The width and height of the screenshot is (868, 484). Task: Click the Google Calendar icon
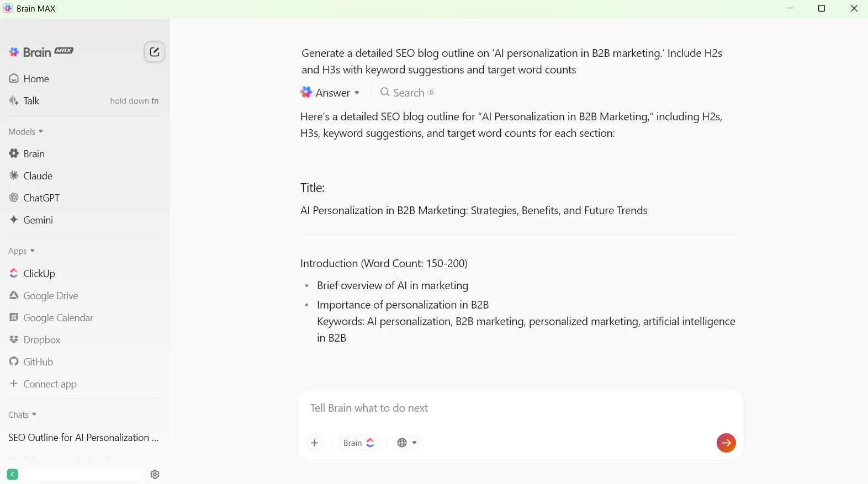[x=14, y=317]
